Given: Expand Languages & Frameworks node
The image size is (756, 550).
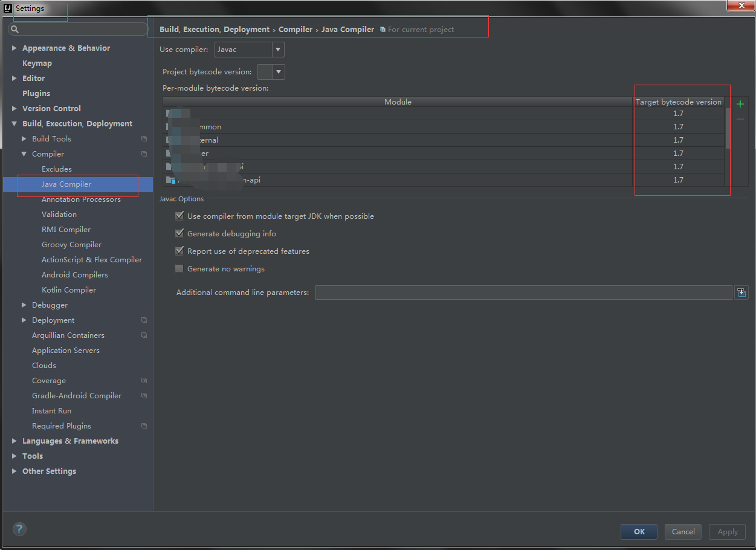Looking at the screenshot, I should pos(14,441).
